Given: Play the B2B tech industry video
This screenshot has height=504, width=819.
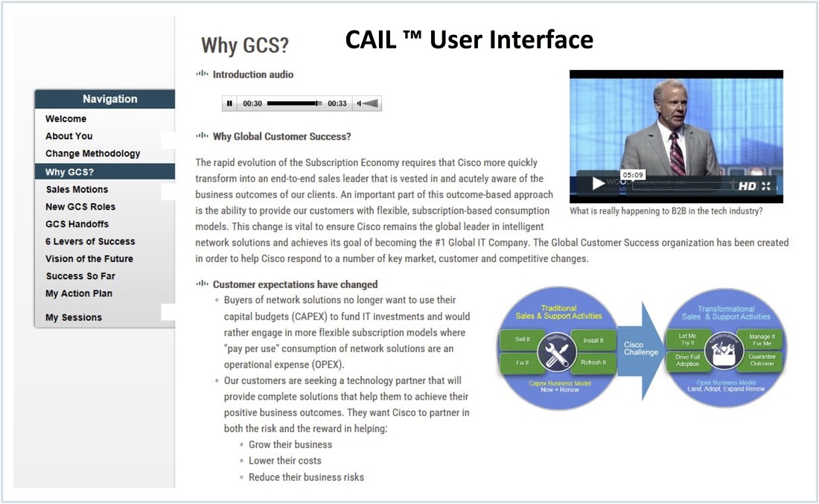Looking at the screenshot, I should click(x=599, y=183).
